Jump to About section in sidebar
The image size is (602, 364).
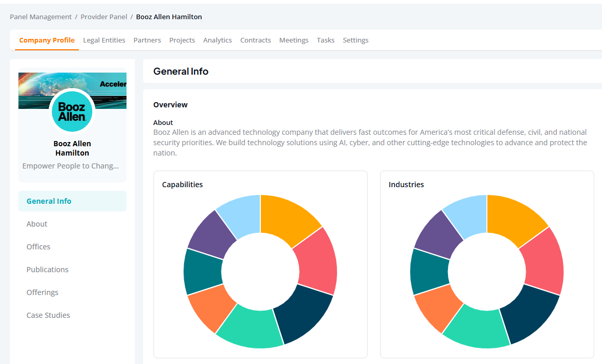pyautogui.click(x=37, y=224)
